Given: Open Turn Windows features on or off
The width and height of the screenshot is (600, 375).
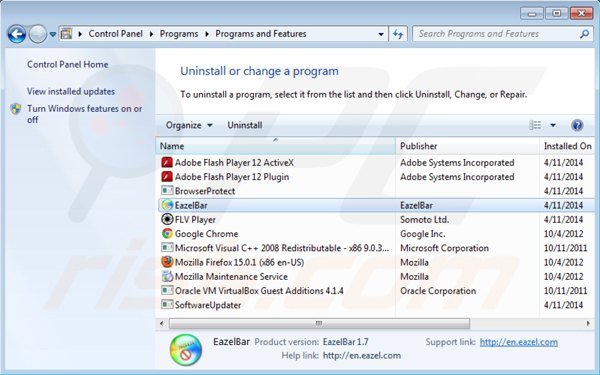Looking at the screenshot, I should [x=84, y=114].
